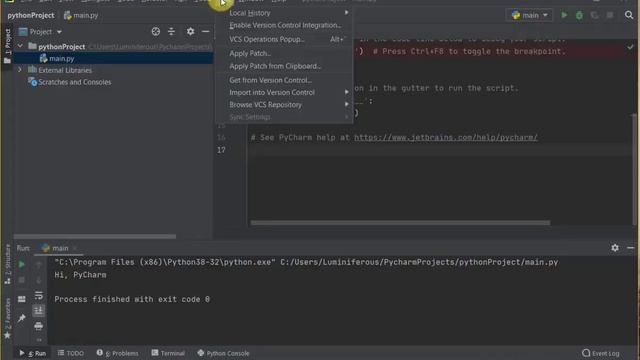Screen dimensions: 640x360
Task: Select Apply Patch menu entry
Action: tap(284, 53)
